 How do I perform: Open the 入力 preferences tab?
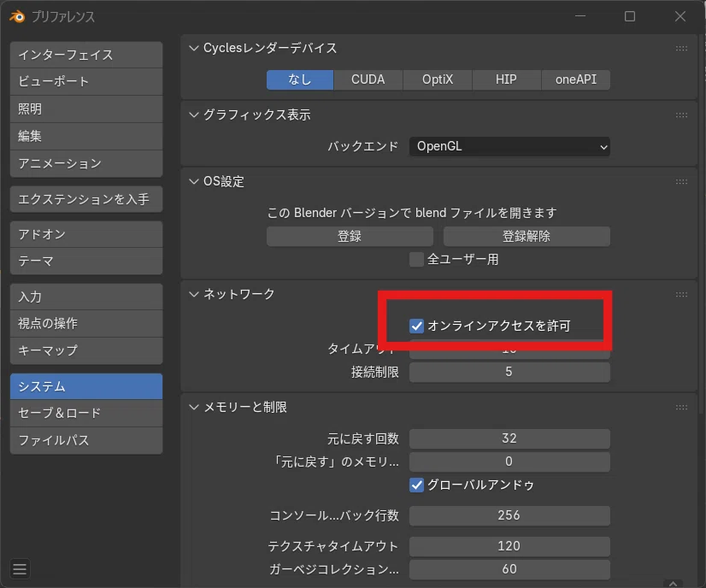click(x=86, y=297)
